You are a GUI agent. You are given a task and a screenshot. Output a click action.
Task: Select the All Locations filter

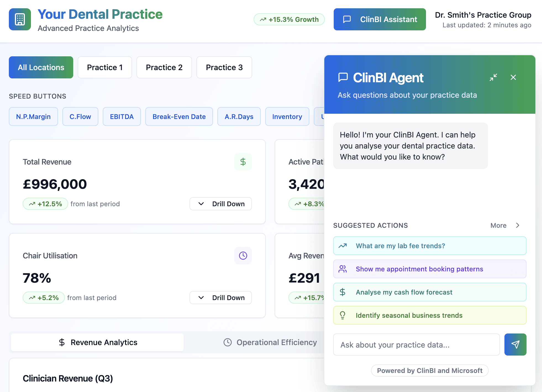coord(41,67)
